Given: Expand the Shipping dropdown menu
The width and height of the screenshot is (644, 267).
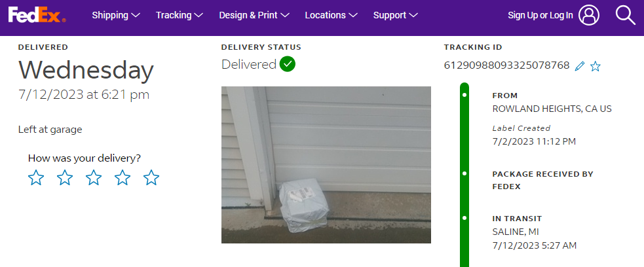Looking at the screenshot, I should click(x=116, y=15).
